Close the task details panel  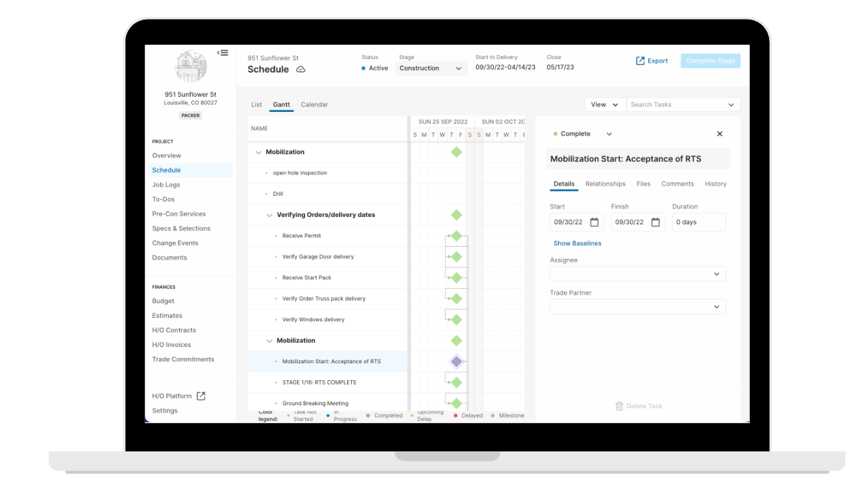click(x=719, y=134)
